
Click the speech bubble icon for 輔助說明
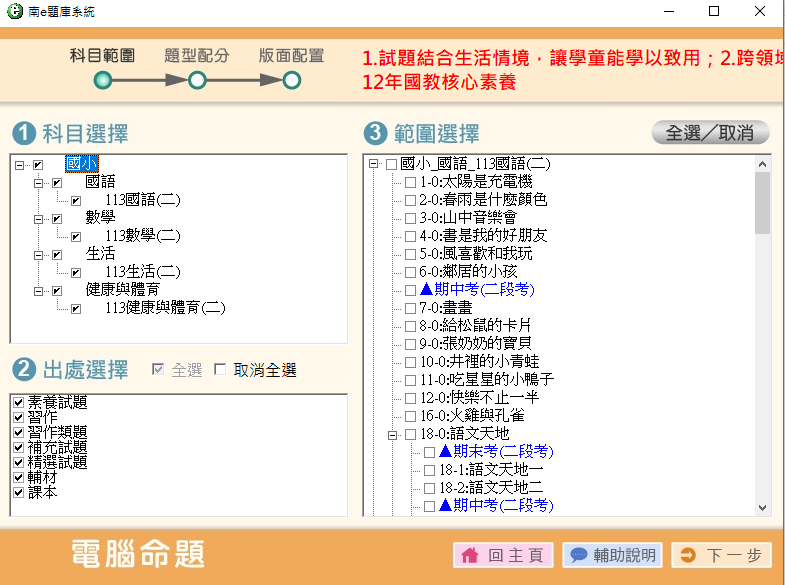tap(579, 555)
